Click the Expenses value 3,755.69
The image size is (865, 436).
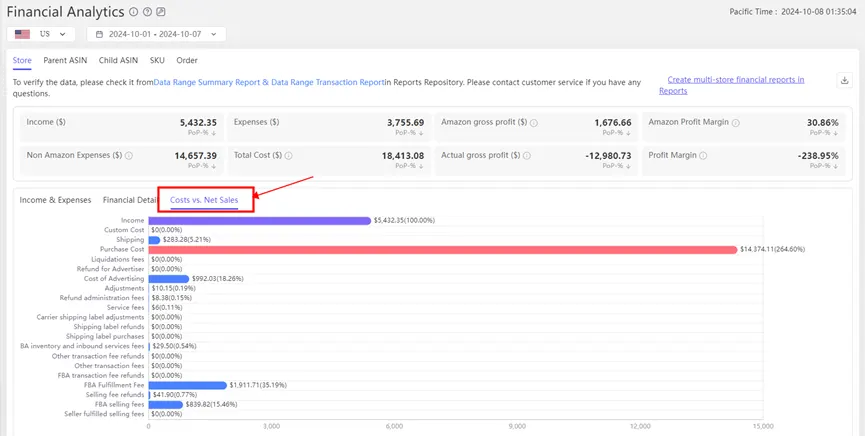click(405, 123)
